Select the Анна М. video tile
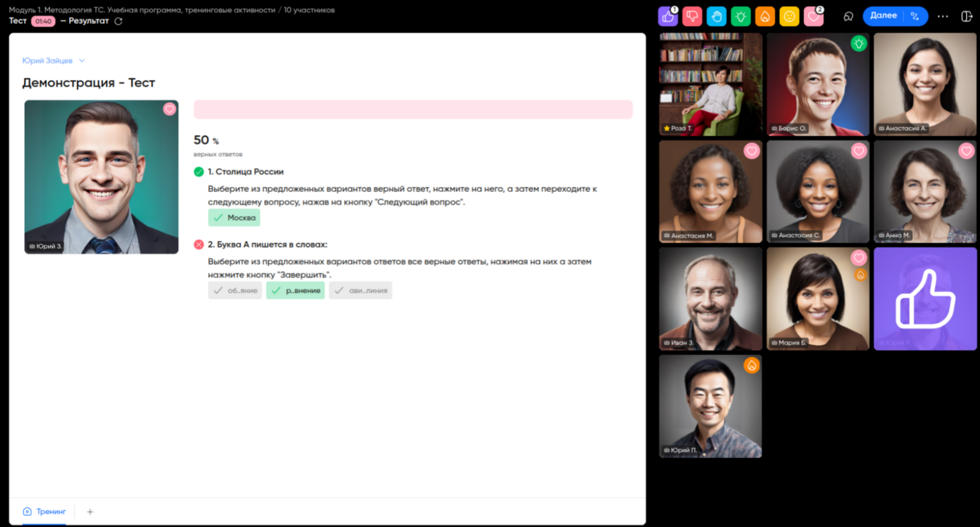Image resolution: width=980 pixels, height=527 pixels. (x=925, y=192)
